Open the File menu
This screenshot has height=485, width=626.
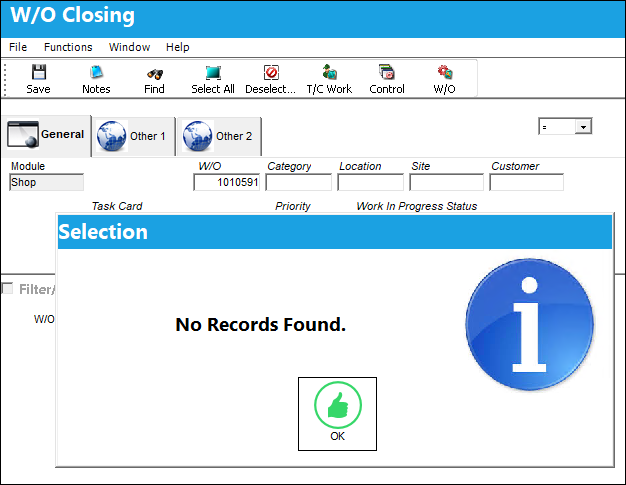(18, 47)
